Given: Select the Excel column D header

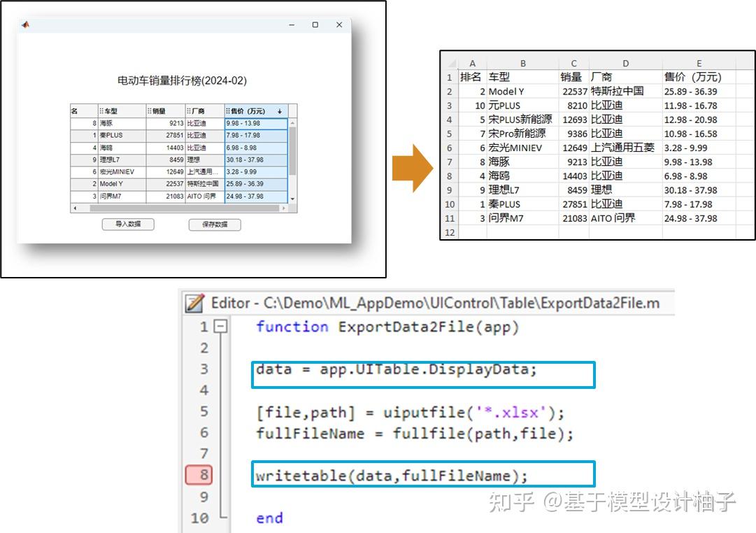Looking at the screenshot, I should pos(625,63).
